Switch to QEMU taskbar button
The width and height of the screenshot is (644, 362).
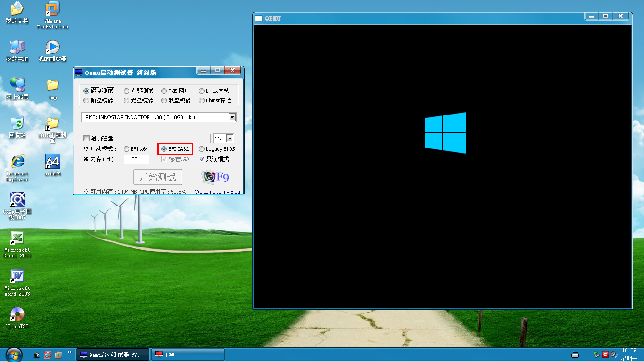[188, 354]
